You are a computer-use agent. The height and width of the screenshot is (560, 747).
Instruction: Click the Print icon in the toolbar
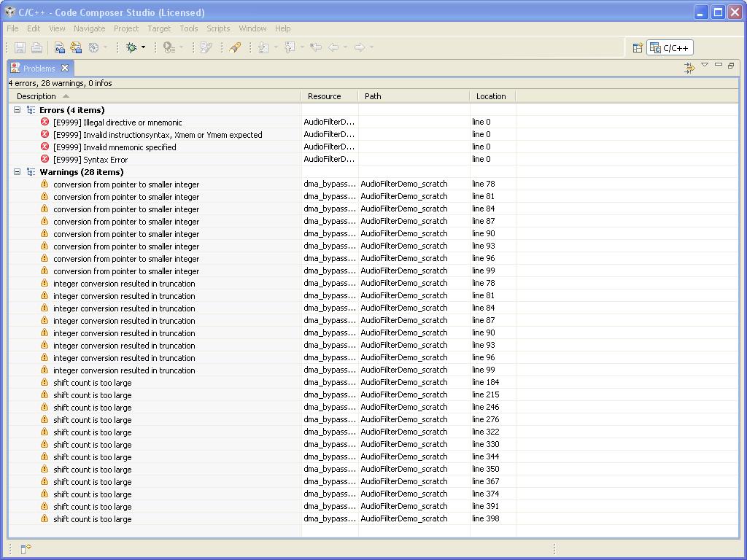coord(36,47)
